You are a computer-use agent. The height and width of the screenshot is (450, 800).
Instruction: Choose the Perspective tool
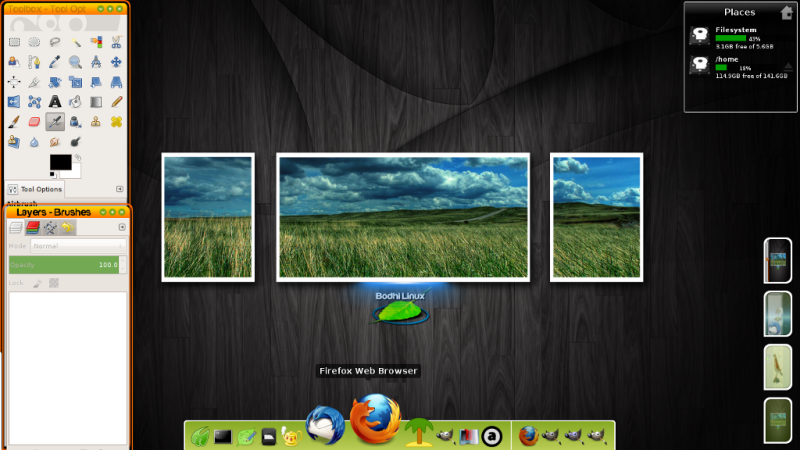coord(116,82)
